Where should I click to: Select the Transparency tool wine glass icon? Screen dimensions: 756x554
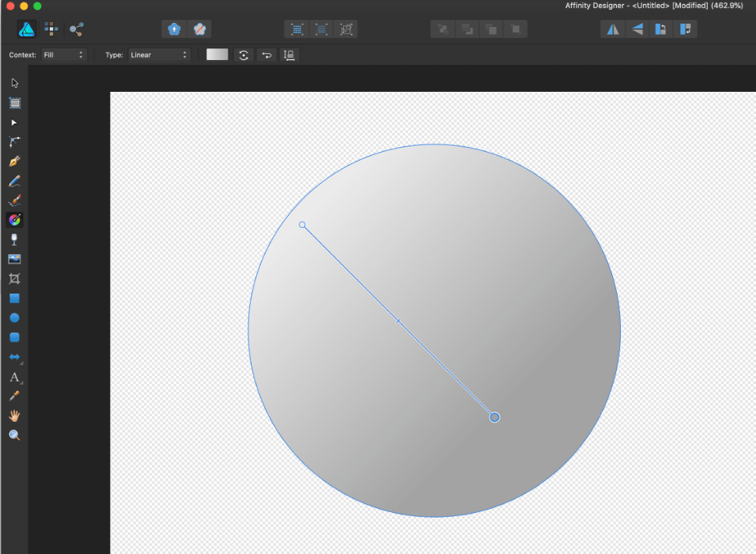click(x=14, y=239)
